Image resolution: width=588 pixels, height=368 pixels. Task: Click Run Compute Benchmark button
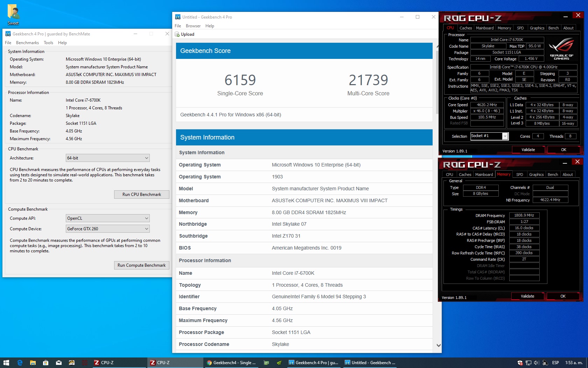[142, 265]
